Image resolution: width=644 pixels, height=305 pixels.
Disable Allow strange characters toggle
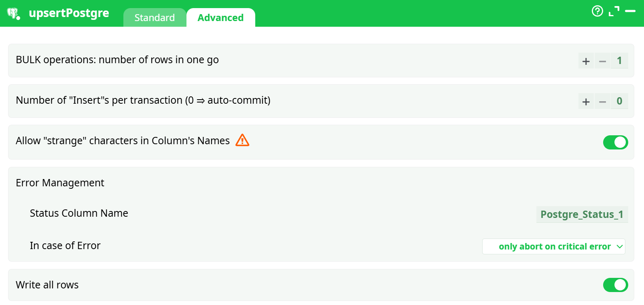pos(615,142)
